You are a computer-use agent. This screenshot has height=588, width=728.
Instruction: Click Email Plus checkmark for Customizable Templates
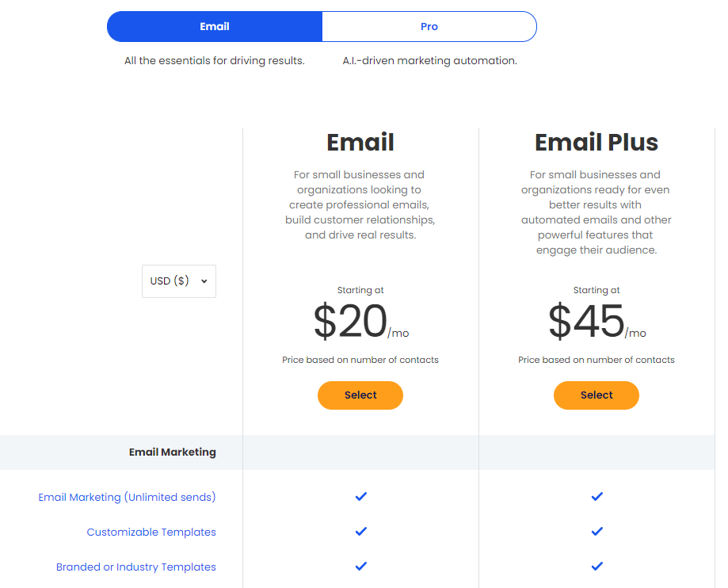pyautogui.click(x=597, y=531)
